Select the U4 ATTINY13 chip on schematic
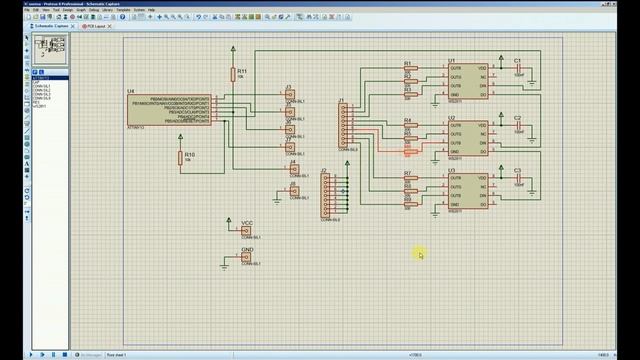The width and height of the screenshot is (640, 360). click(x=169, y=110)
